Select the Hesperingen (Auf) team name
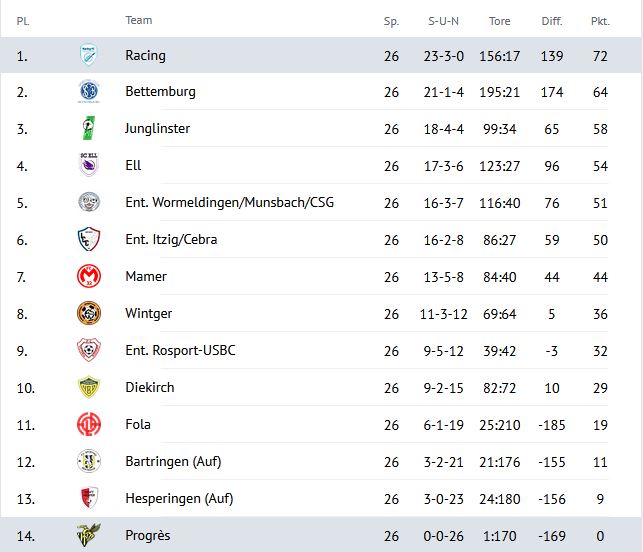This screenshot has width=643, height=552. pyautogui.click(x=179, y=498)
